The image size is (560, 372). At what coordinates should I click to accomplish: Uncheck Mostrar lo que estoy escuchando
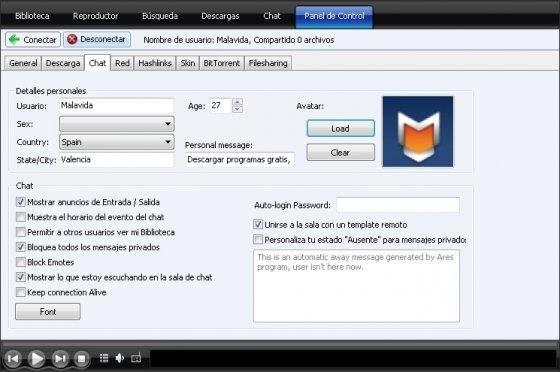[x=21, y=277]
